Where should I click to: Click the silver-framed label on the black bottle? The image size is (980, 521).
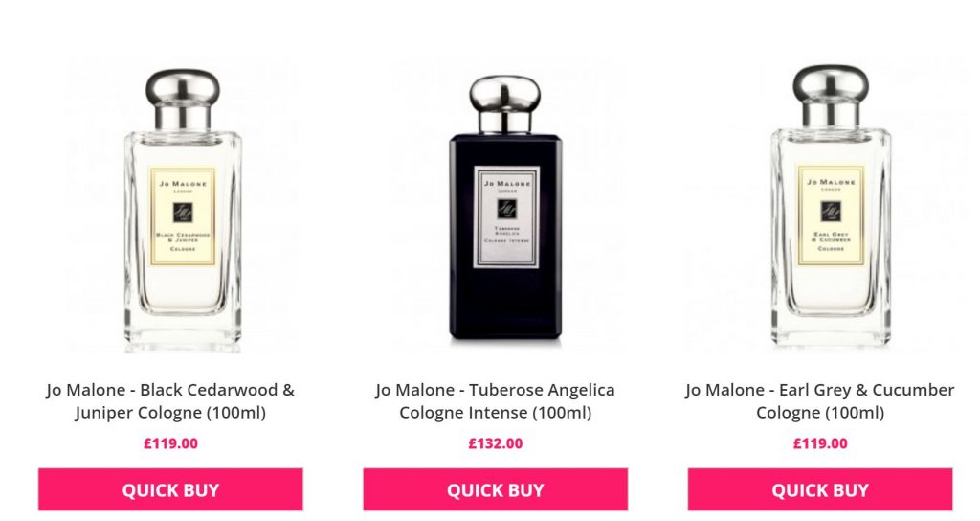506,217
